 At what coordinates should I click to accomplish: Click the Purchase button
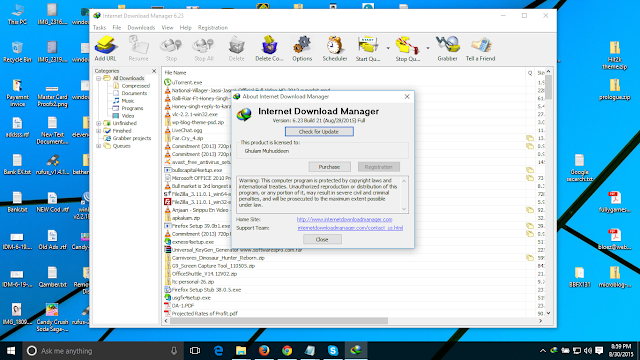pyautogui.click(x=329, y=167)
